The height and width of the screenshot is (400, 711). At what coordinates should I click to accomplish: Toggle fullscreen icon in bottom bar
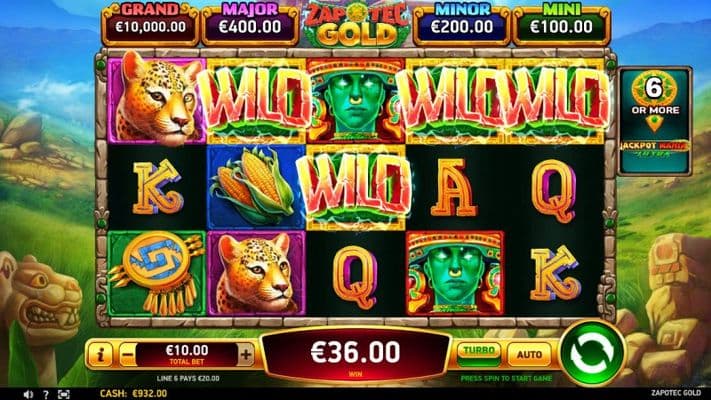coord(63,394)
